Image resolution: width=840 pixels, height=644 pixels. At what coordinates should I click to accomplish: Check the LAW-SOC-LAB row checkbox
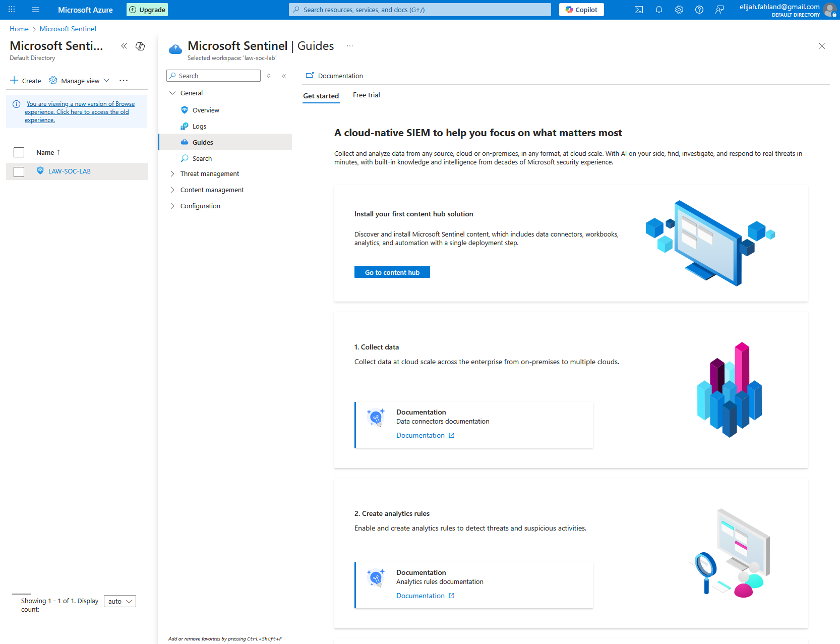(x=19, y=172)
